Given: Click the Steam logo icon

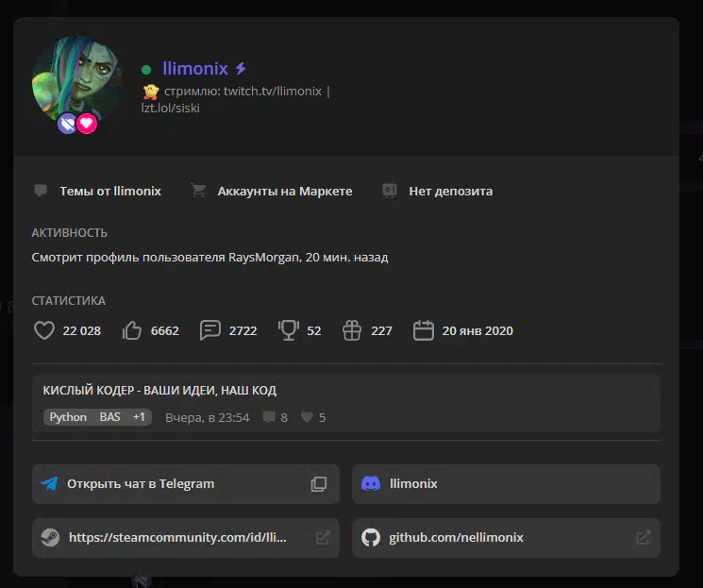Looking at the screenshot, I should (x=50, y=537).
